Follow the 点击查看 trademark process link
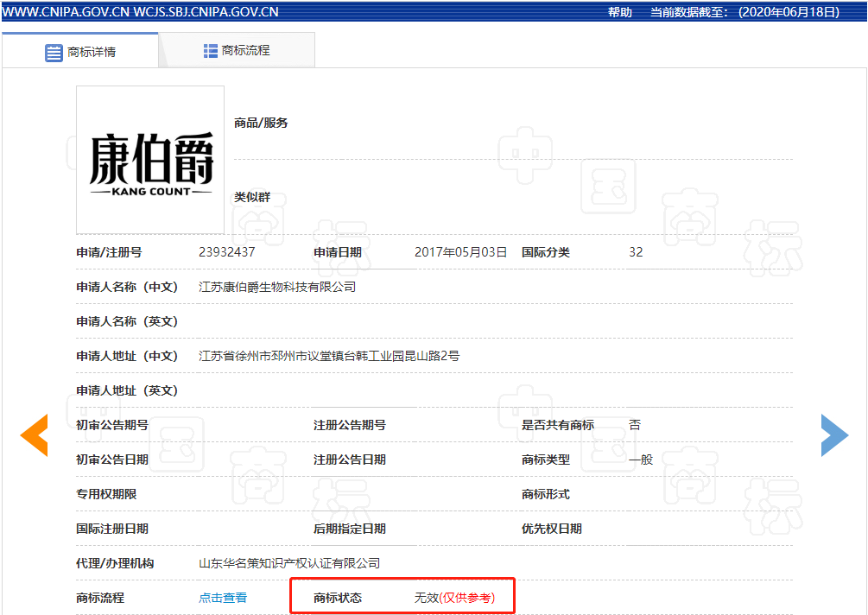The height and width of the screenshot is (615, 868). point(223,598)
